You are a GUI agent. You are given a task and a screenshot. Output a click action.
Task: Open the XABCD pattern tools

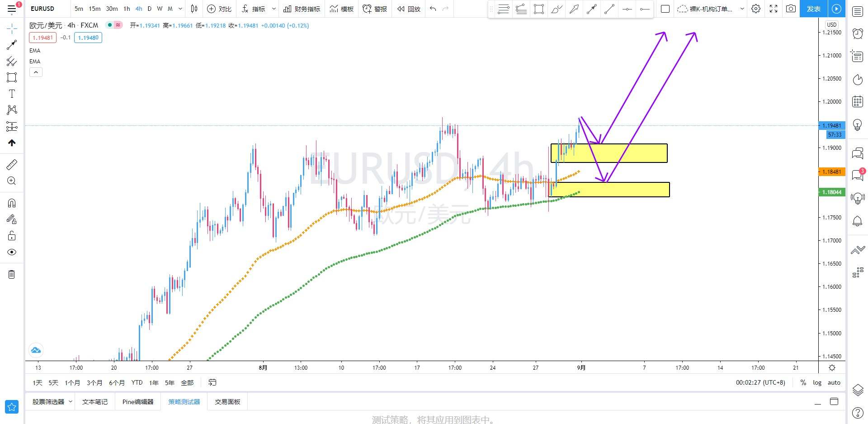pos(12,110)
